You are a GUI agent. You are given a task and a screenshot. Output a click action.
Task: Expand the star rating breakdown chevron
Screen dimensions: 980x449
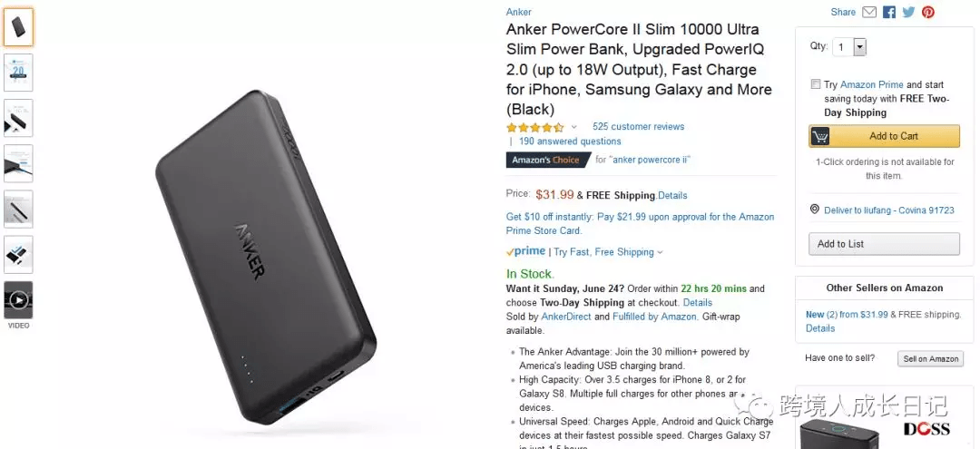click(573, 127)
